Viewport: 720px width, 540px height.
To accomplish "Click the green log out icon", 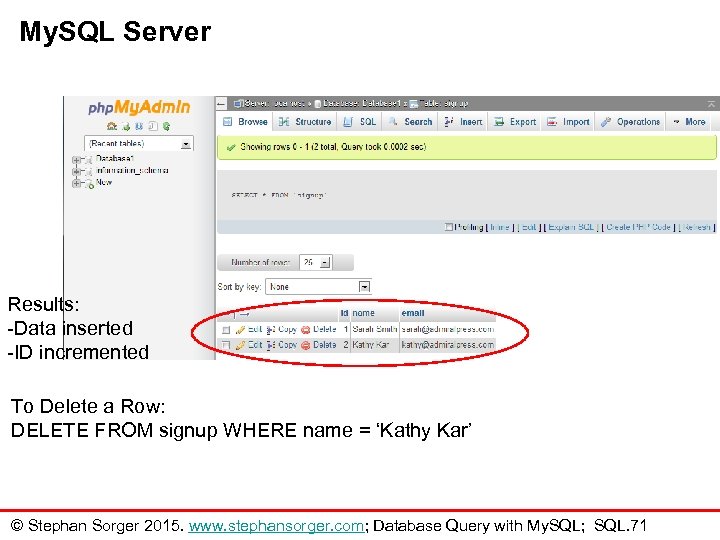I will click(126, 126).
